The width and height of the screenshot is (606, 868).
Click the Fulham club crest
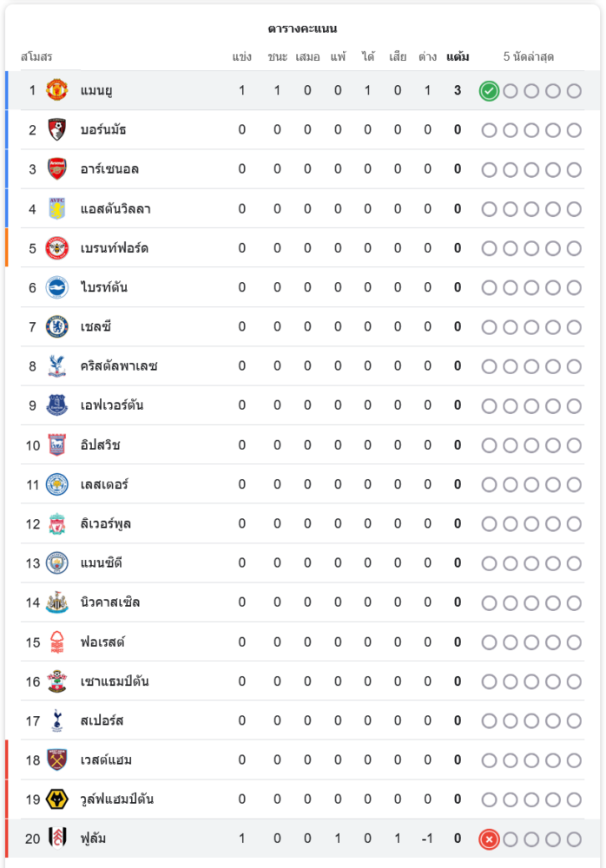point(57,839)
